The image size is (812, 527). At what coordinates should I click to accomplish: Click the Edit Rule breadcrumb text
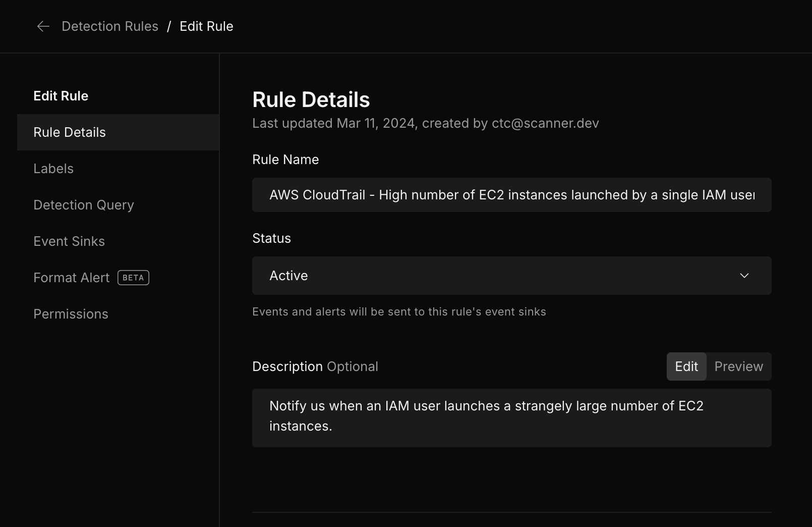[206, 26]
